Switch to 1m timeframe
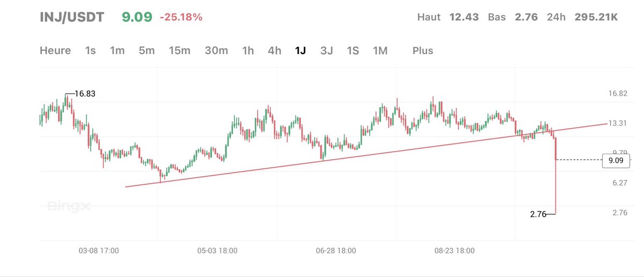 click(x=117, y=51)
